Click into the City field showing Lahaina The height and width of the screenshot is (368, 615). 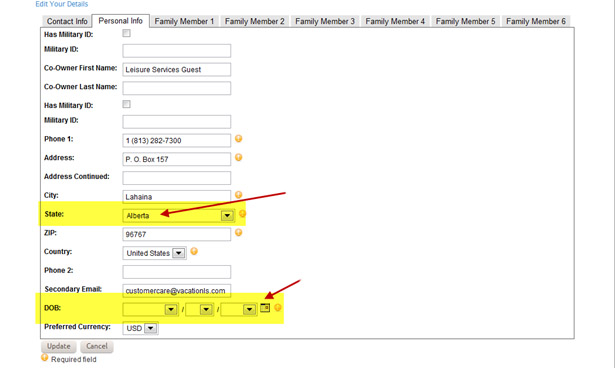tap(176, 197)
